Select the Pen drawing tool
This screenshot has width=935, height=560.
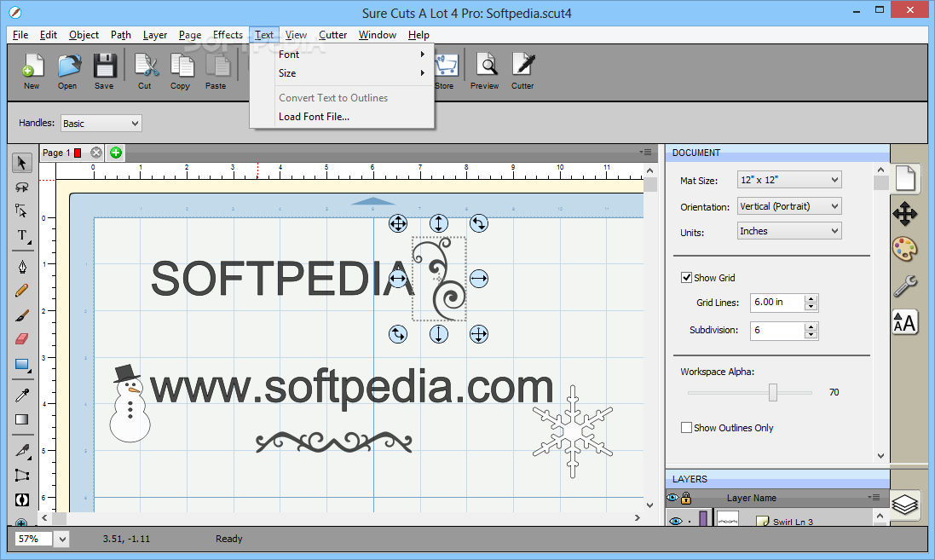pos(22,267)
